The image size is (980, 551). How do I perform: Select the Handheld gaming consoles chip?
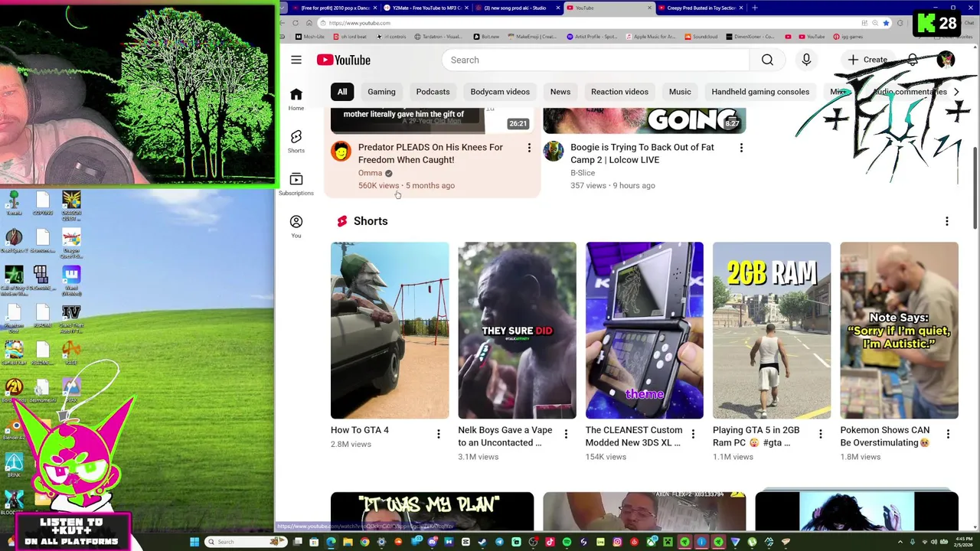(x=760, y=92)
